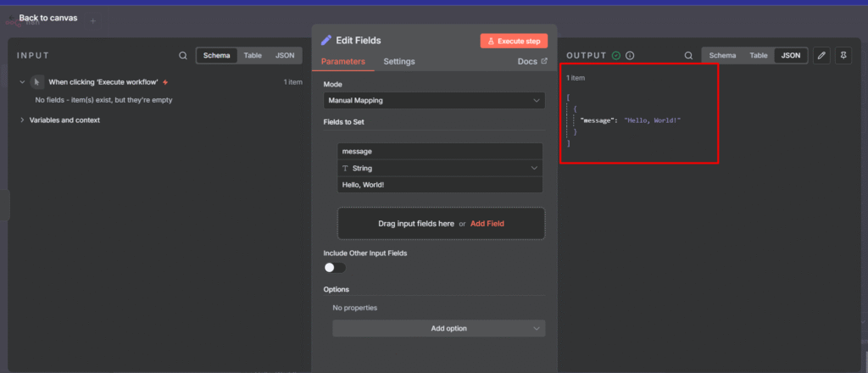Click the info icon beside OUTPUT
This screenshot has height=373, width=868.
(630, 56)
